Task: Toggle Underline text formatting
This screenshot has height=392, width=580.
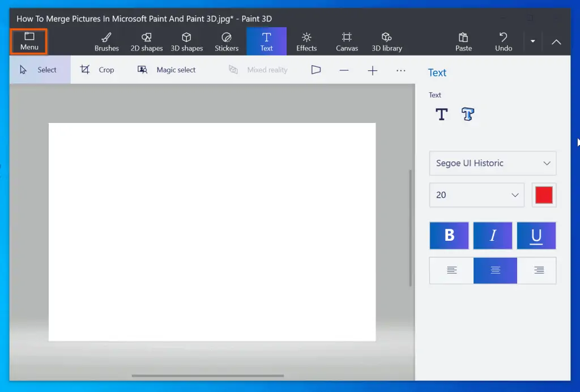Action: pyautogui.click(x=536, y=236)
